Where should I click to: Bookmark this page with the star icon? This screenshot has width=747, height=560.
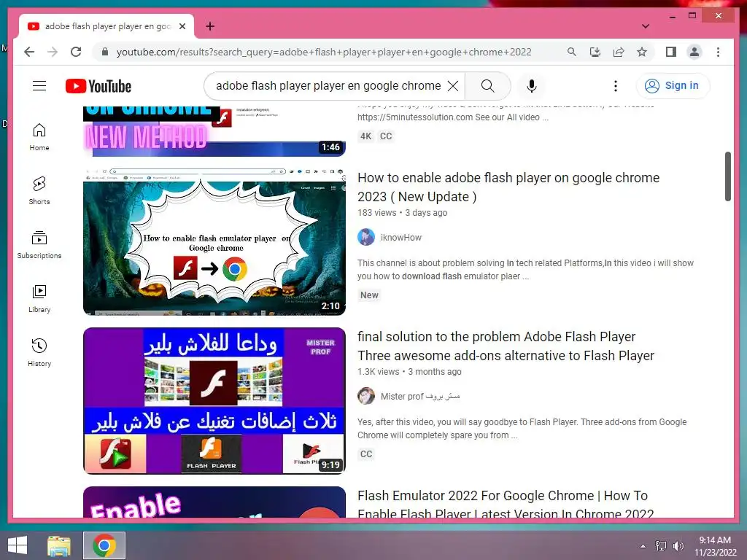pyautogui.click(x=642, y=52)
